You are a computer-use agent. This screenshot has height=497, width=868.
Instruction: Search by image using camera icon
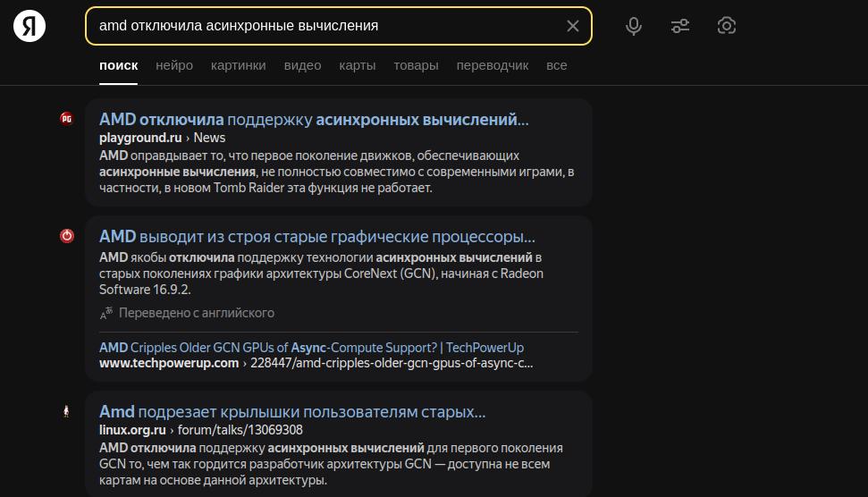727,26
